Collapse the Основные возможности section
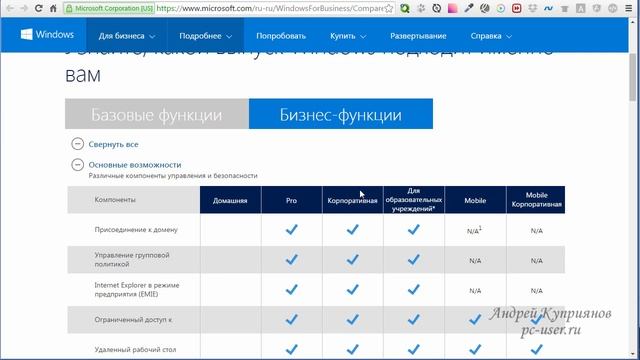The height and width of the screenshot is (360, 640). pos(78,164)
